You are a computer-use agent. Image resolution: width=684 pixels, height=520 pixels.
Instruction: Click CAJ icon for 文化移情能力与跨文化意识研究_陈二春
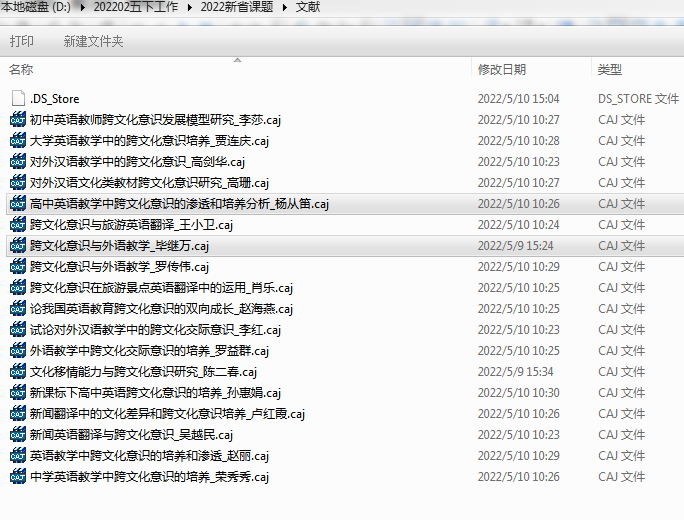(18, 372)
